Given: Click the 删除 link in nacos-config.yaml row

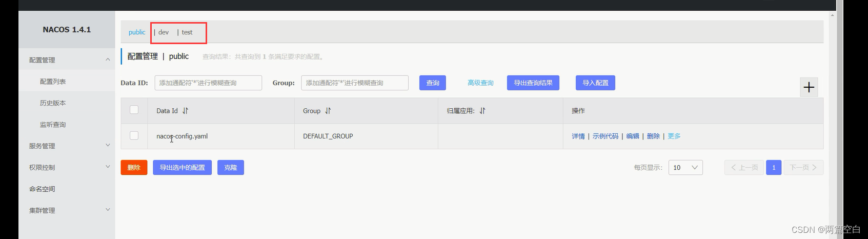Looking at the screenshot, I should (653, 136).
